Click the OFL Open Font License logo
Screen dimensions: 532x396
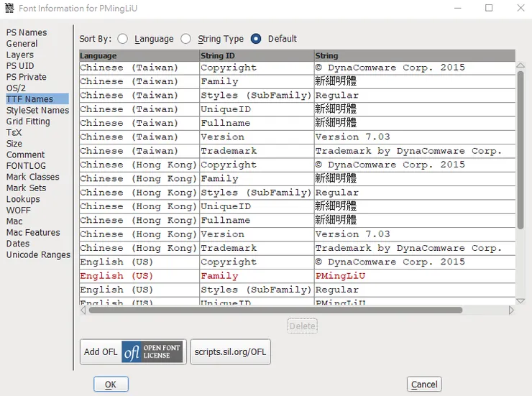152,352
